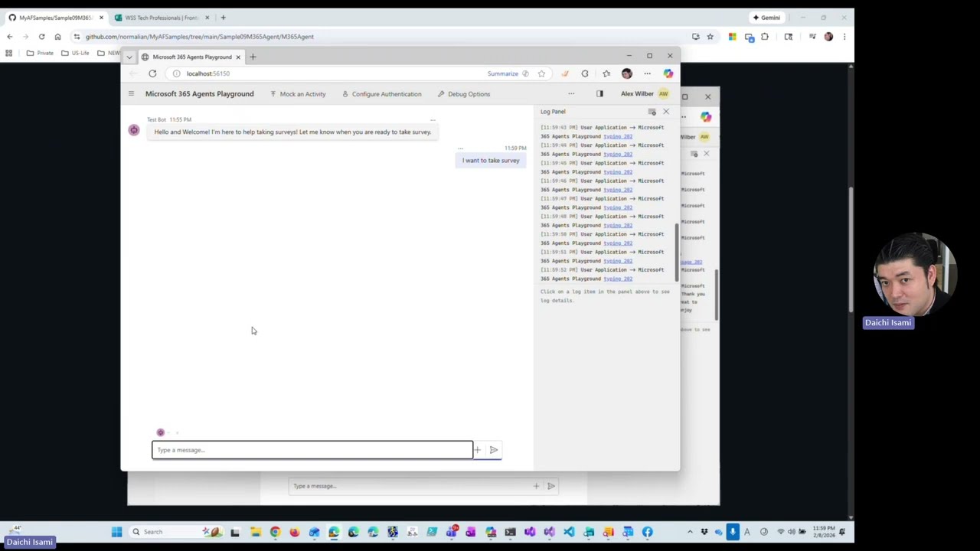
Task: Open the last typing 202 log link
Action: coord(618,279)
